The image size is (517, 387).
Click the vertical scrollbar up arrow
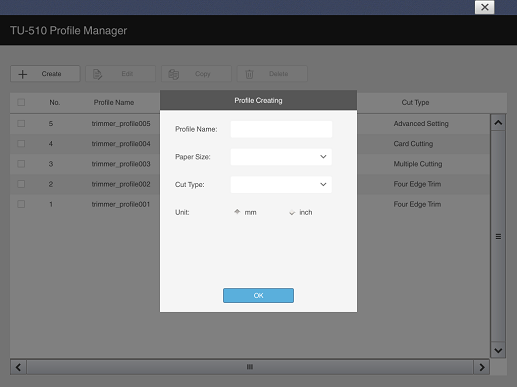pos(498,122)
